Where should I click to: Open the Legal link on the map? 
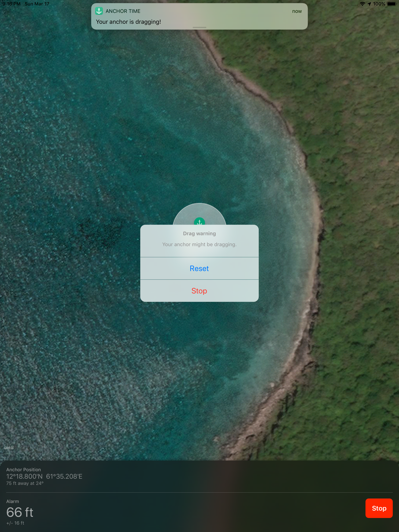[x=9, y=447]
